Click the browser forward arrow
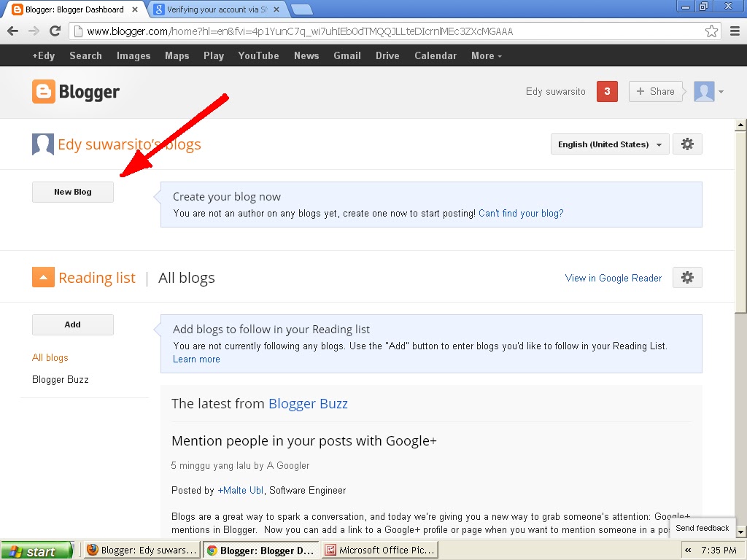 [34, 31]
